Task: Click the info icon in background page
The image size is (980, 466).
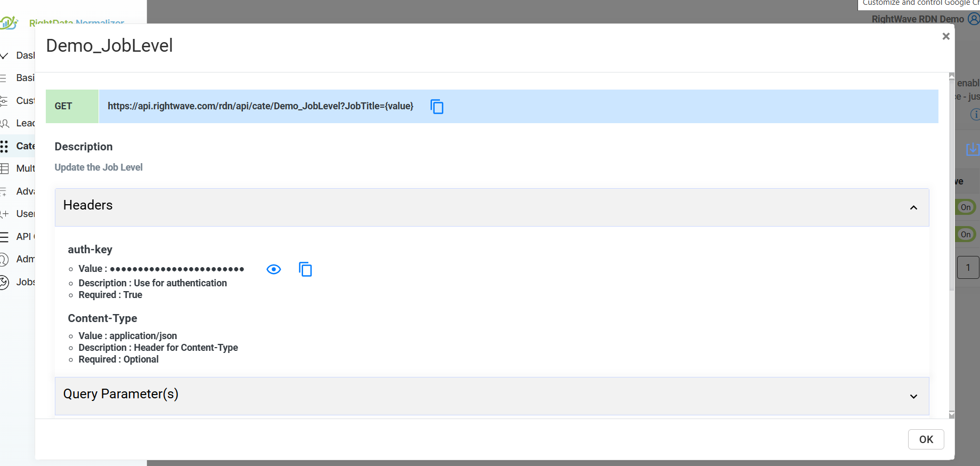Action: point(975,114)
